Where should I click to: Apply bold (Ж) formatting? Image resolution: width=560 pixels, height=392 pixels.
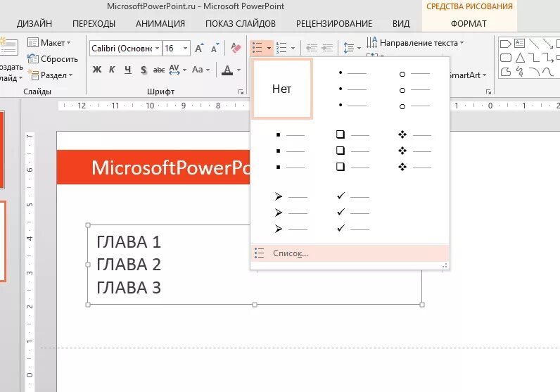97,70
